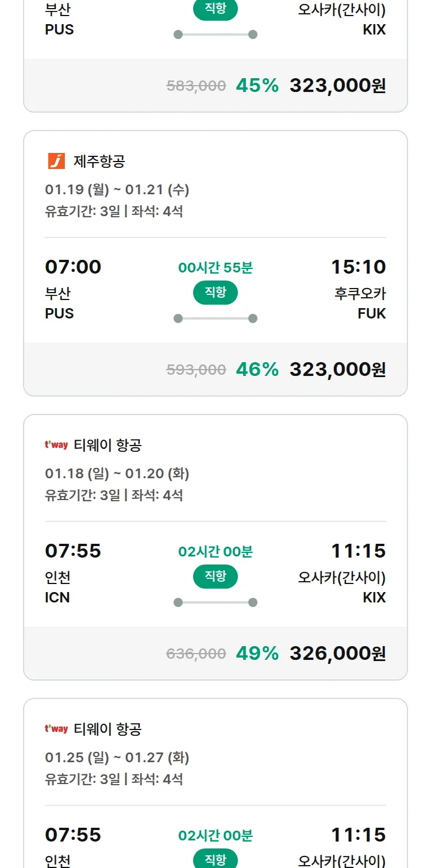
Task: Click the 00시간 55분 flight duration text
Action: pyautogui.click(x=215, y=267)
